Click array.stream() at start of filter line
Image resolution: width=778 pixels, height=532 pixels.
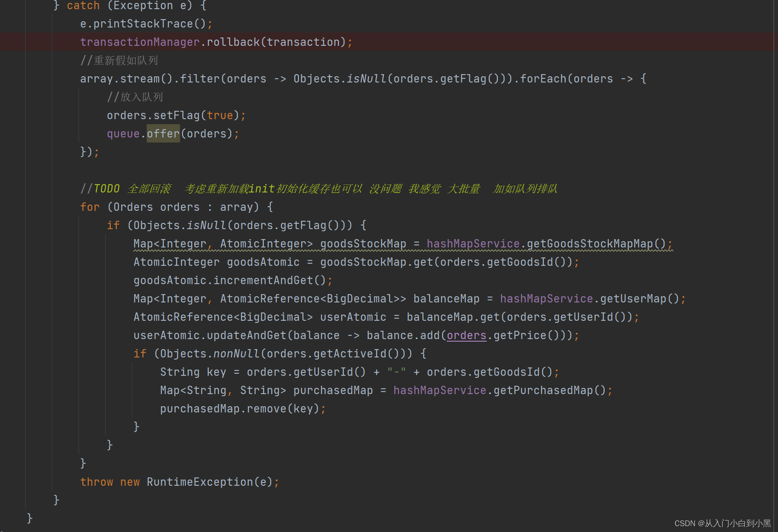pyautogui.click(x=126, y=79)
